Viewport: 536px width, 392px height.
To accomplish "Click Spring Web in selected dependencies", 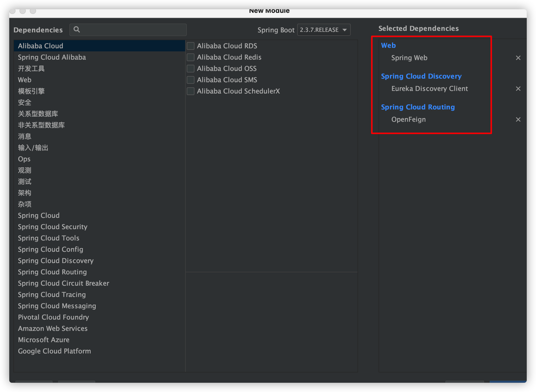I will (409, 58).
